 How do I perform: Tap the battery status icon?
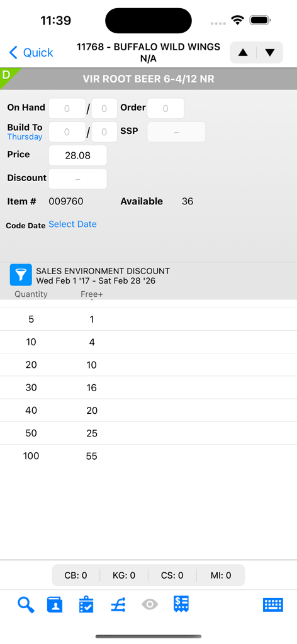[260, 19]
